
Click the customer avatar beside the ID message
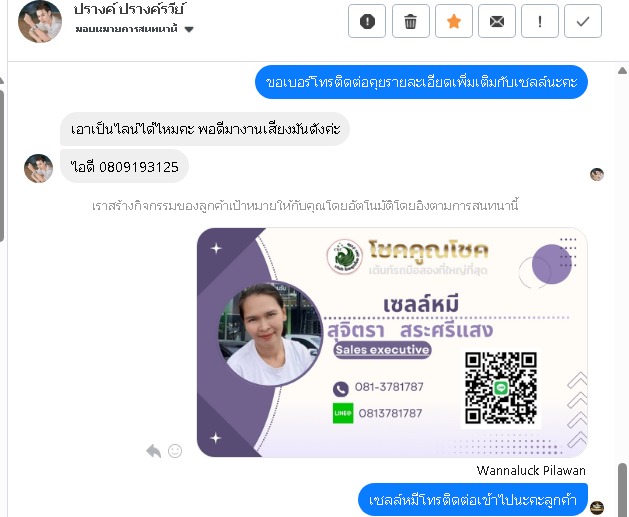tap(39, 168)
